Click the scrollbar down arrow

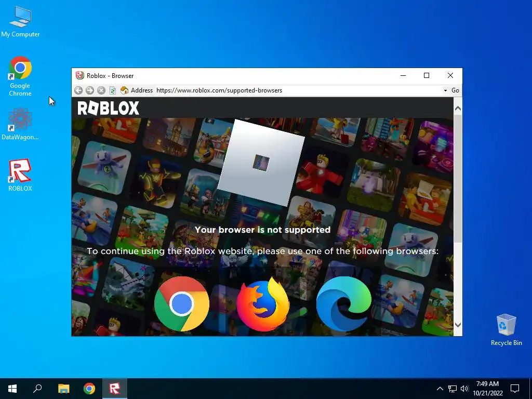pyautogui.click(x=458, y=325)
